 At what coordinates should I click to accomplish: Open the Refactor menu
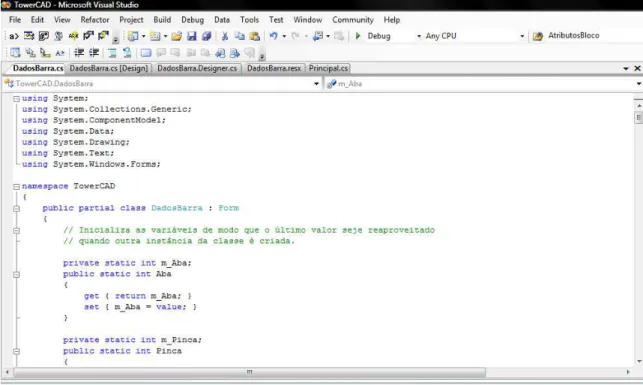tap(95, 20)
